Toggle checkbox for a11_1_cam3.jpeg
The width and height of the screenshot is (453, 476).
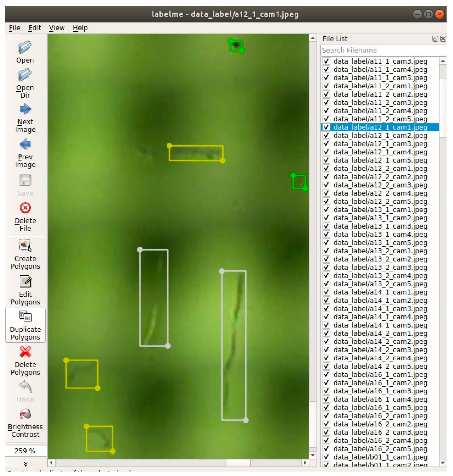(x=326, y=61)
